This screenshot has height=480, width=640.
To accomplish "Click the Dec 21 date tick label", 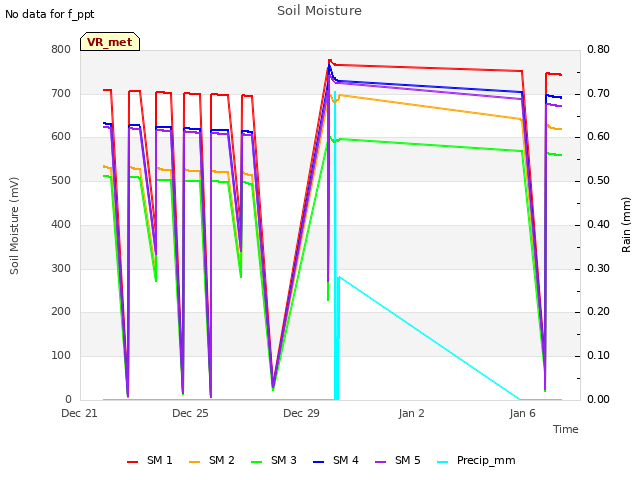I will point(79,413).
